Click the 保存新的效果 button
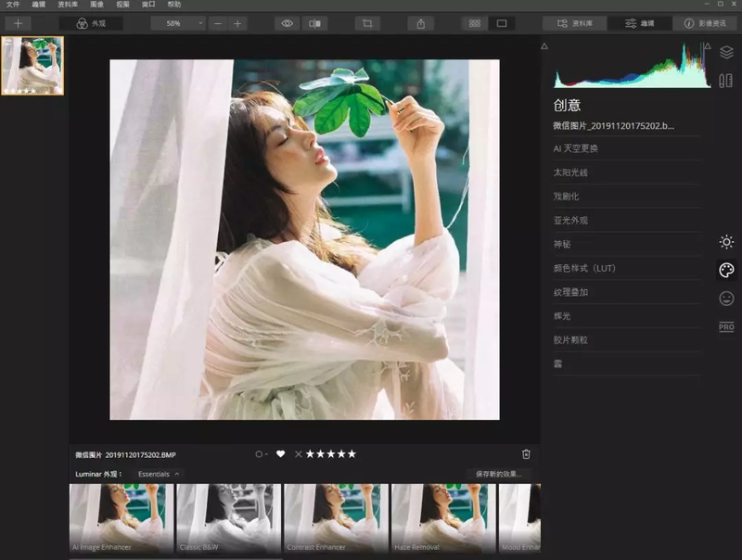Screen dimensions: 742x560 click(497, 471)
